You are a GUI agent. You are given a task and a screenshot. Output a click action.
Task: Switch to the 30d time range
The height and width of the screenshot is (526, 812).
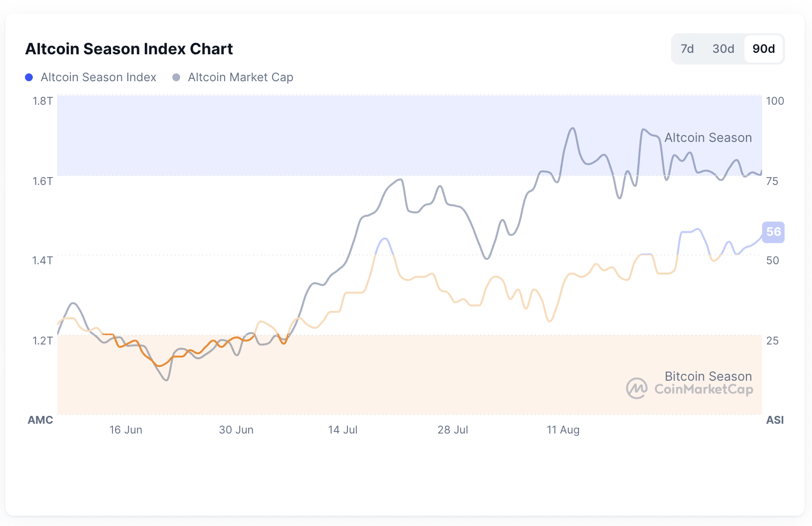click(722, 49)
